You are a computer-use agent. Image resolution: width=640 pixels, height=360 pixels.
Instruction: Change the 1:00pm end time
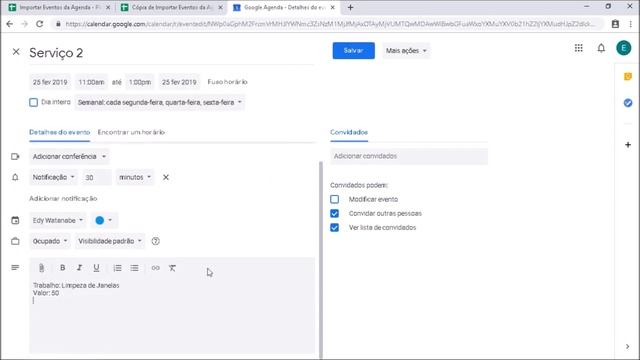pos(140,82)
